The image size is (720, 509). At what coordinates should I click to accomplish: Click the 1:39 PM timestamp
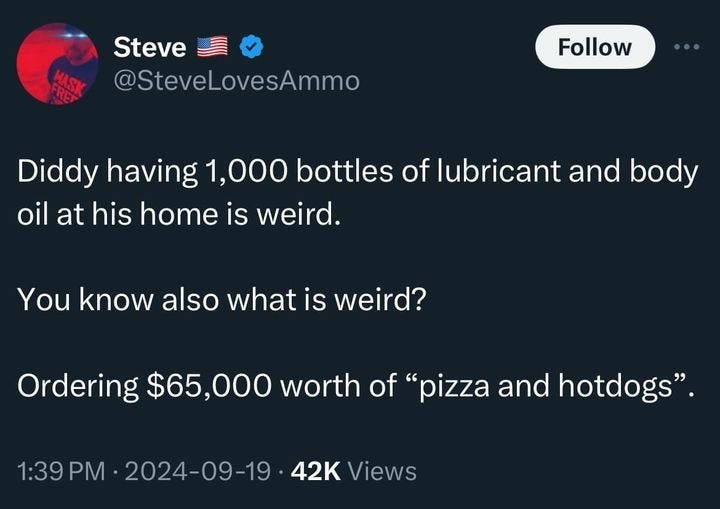coord(62,471)
